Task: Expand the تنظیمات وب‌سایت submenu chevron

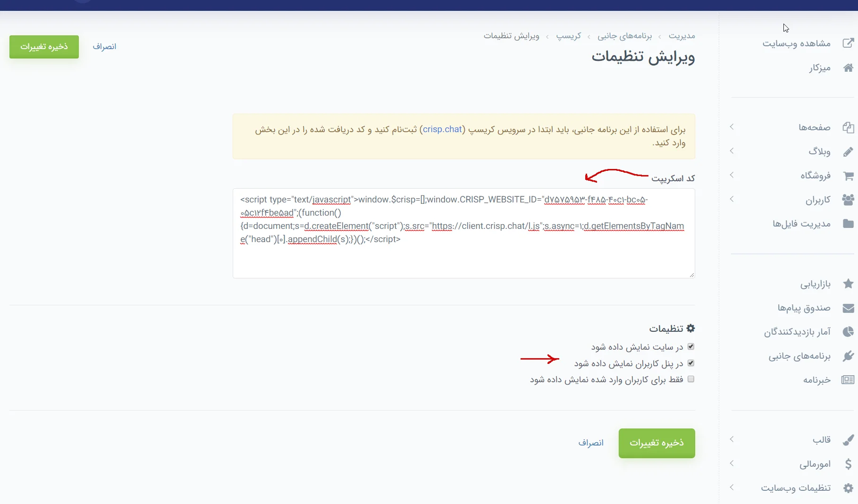Action: click(732, 487)
